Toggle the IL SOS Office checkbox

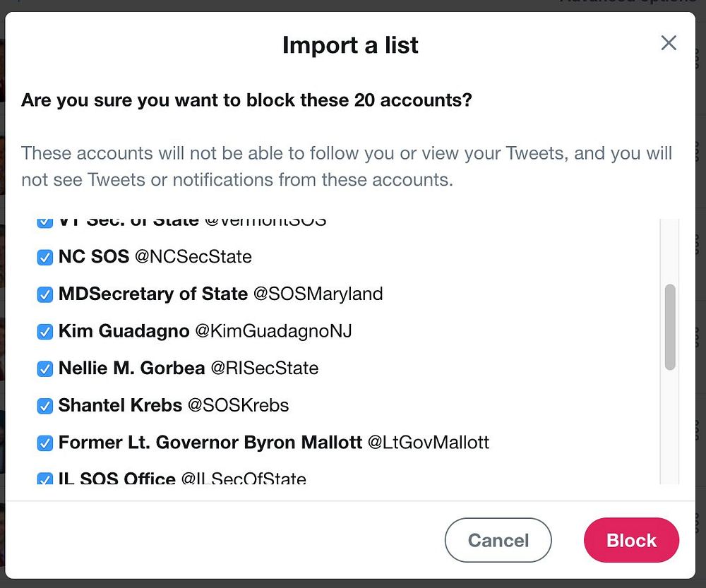pyautogui.click(x=45, y=479)
